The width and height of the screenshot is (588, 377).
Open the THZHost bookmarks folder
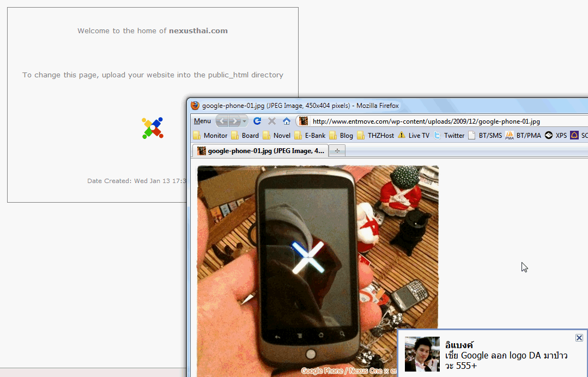[x=376, y=135]
